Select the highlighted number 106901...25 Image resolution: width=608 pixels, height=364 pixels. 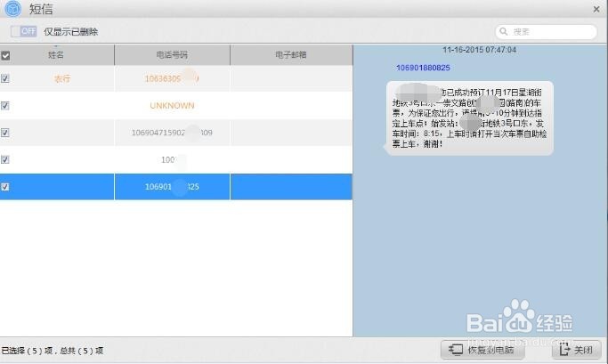click(x=172, y=187)
